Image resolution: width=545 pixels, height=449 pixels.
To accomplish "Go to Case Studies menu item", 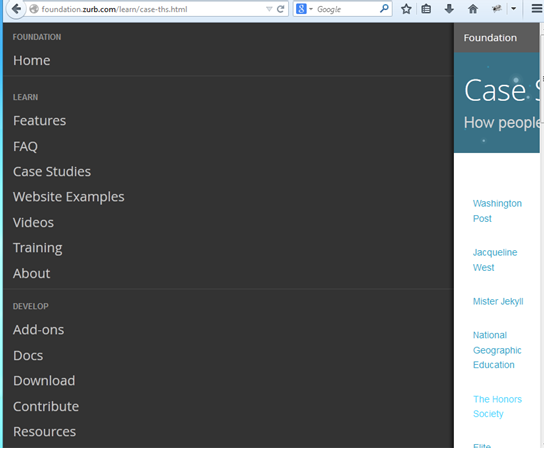I will [52, 171].
